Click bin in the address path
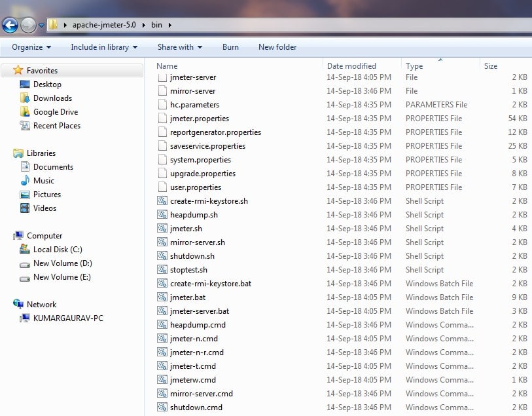 [156, 25]
